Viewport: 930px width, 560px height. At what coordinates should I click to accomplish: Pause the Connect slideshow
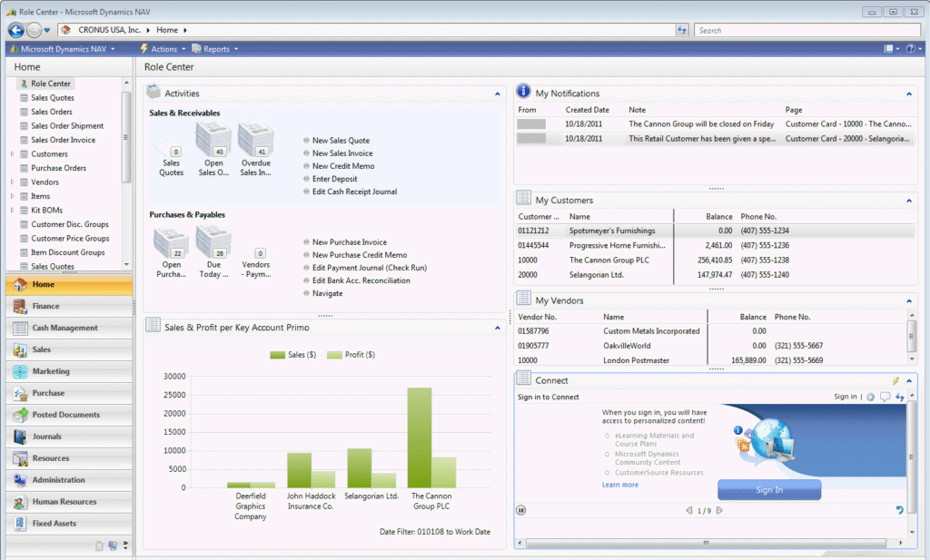520,510
